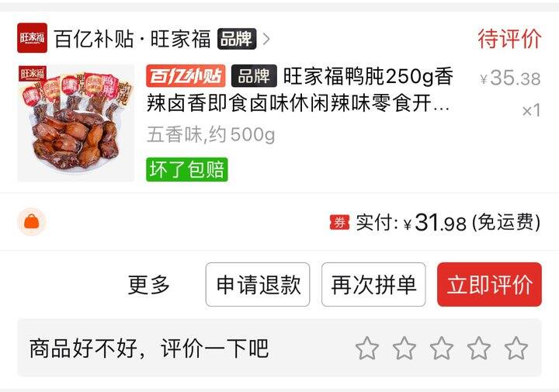This screenshot has width=559, height=392.
Task: Tap the red 券 coupon icon
Action: (x=339, y=222)
